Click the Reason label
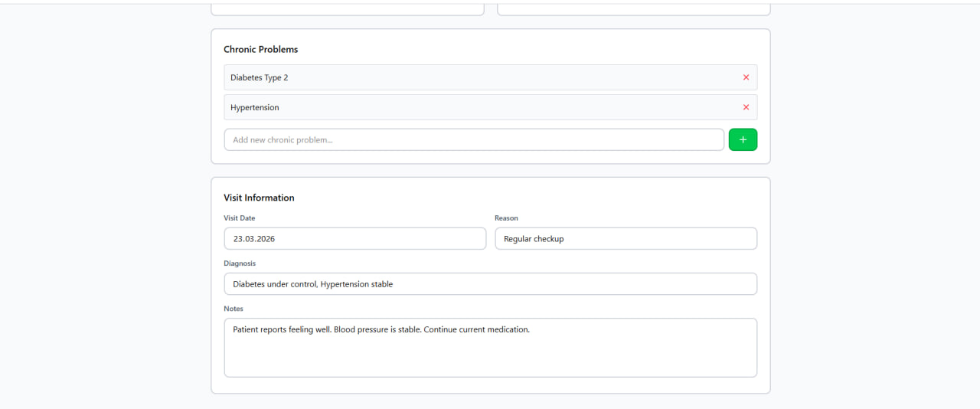This screenshot has height=409, width=980. pos(506,218)
